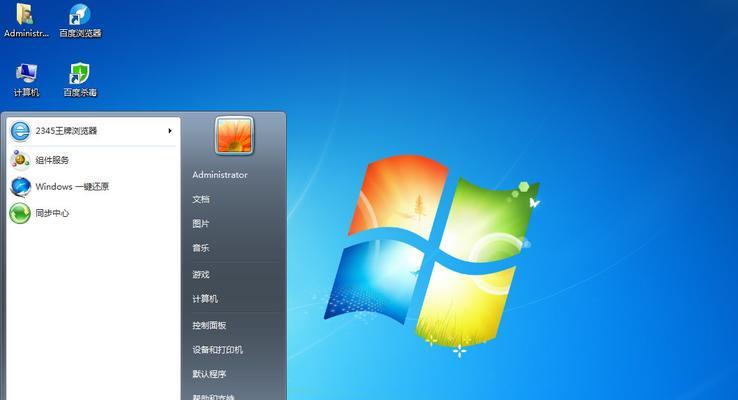Open 计算机 in Start menu right pane
The height and width of the screenshot is (400, 738).
[205, 299]
